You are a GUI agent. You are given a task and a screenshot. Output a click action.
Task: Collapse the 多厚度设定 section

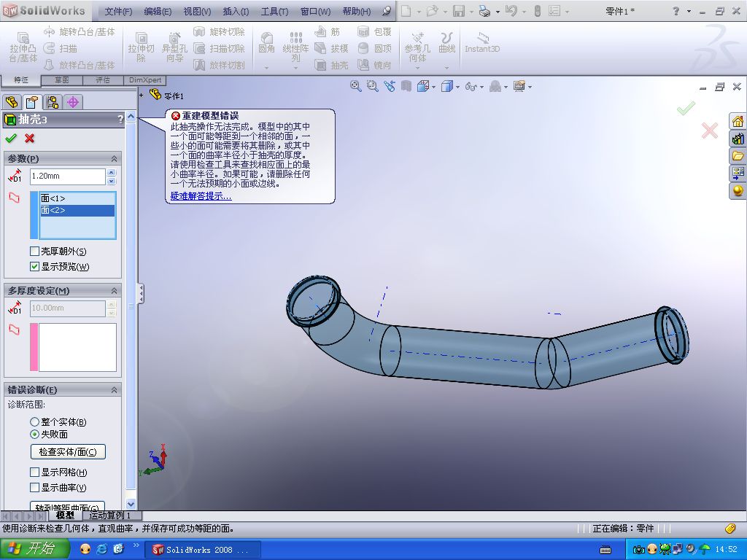114,290
